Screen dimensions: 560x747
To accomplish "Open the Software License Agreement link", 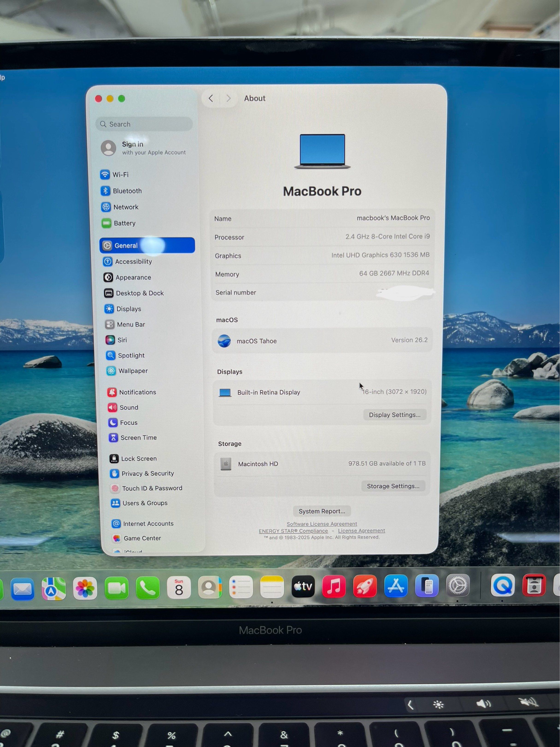I will click(322, 524).
